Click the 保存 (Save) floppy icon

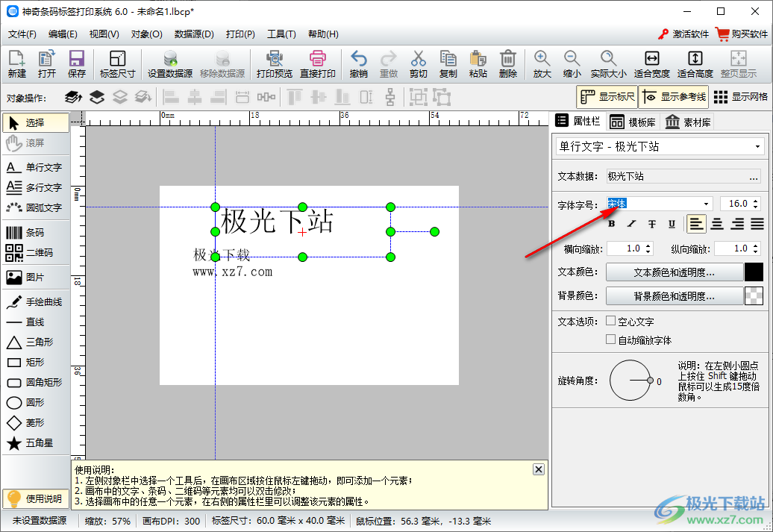[76, 63]
